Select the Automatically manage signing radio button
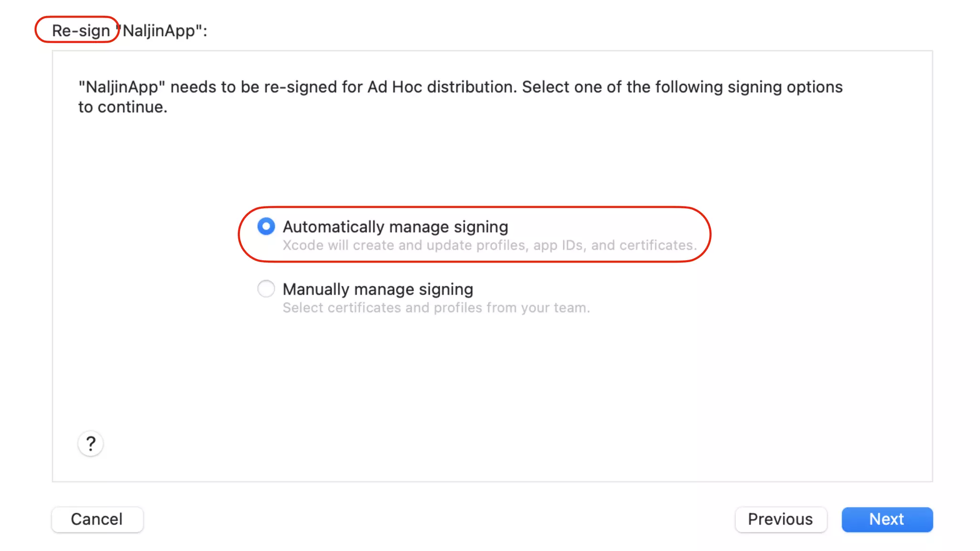Image resolution: width=980 pixels, height=551 pixels. [266, 226]
